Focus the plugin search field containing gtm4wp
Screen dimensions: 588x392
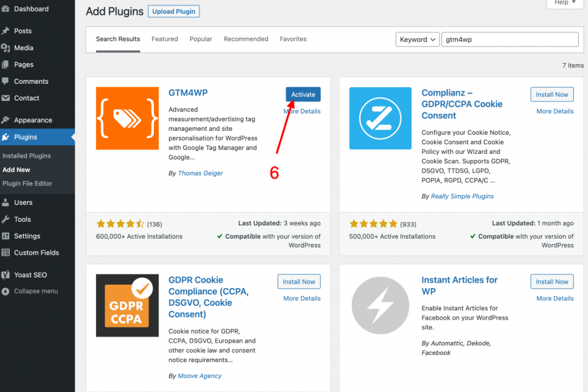[510, 40]
